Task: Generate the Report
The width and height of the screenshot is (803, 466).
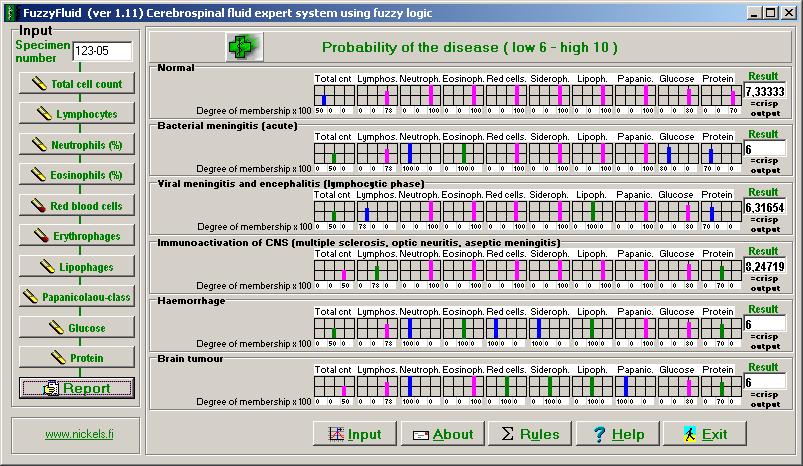Action: click(x=77, y=388)
